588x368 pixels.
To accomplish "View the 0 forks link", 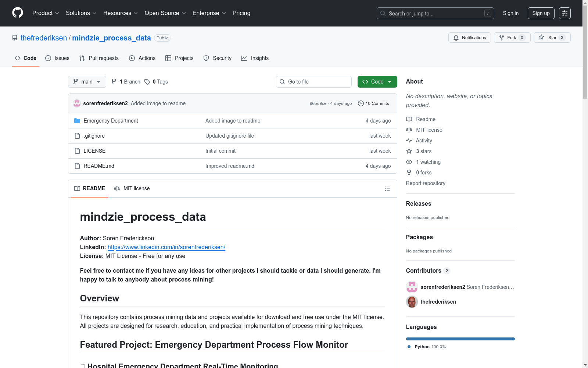I will point(419,173).
